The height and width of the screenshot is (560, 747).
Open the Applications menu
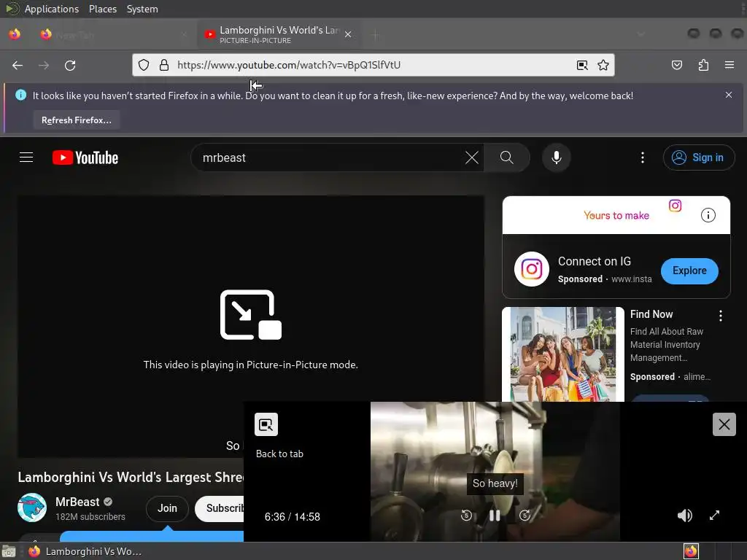click(52, 9)
